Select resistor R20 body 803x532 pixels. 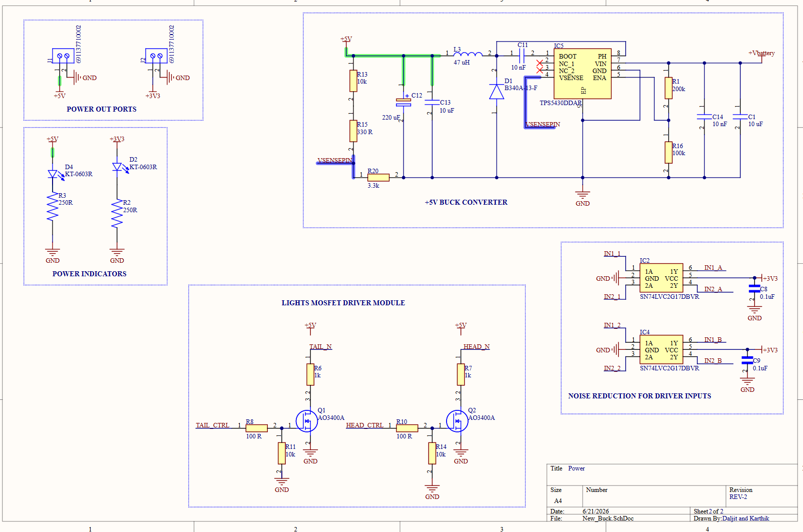378,178
